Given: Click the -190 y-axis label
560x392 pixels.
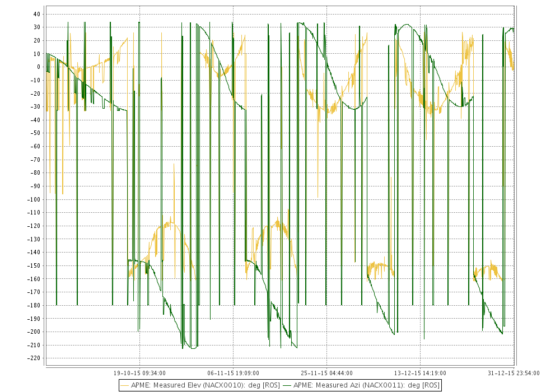Looking at the screenshot, I should 34,319.
